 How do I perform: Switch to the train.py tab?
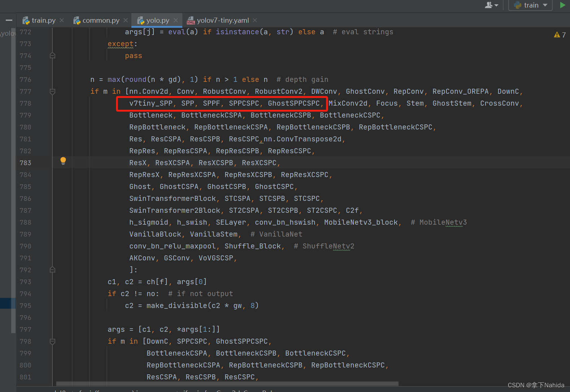coord(43,21)
